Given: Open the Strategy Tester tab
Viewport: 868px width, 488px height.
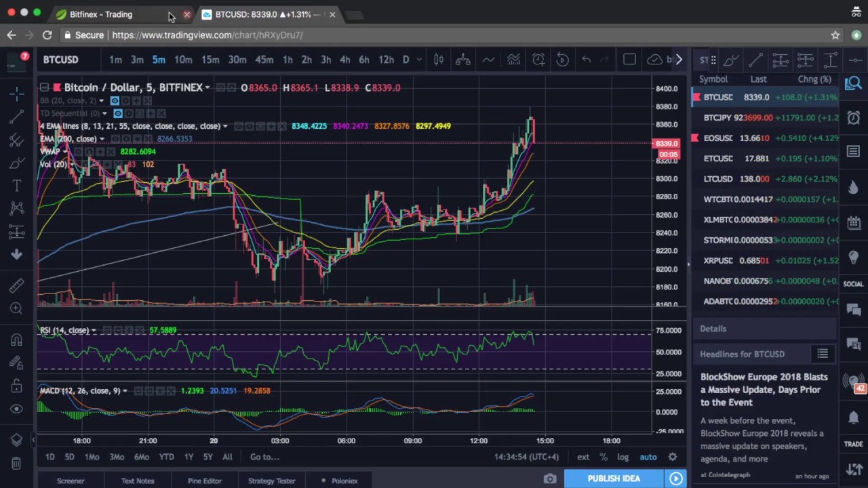Looking at the screenshot, I should pyautogui.click(x=272, y=481).
